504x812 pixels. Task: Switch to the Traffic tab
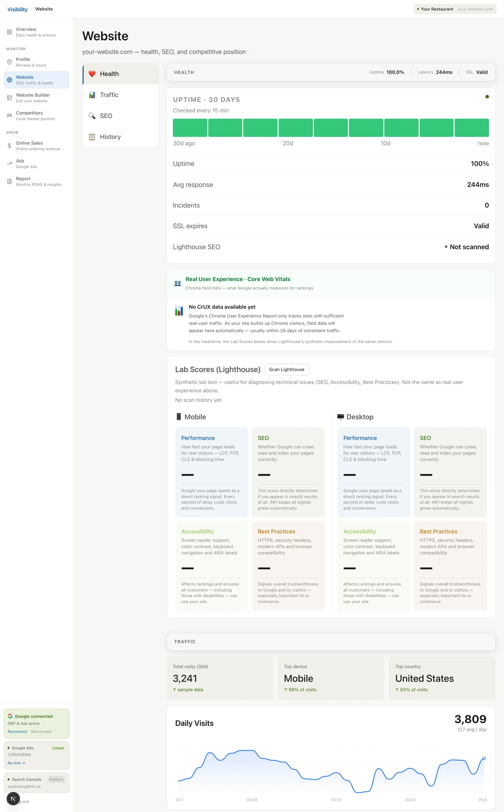click(x=121, y=95)
